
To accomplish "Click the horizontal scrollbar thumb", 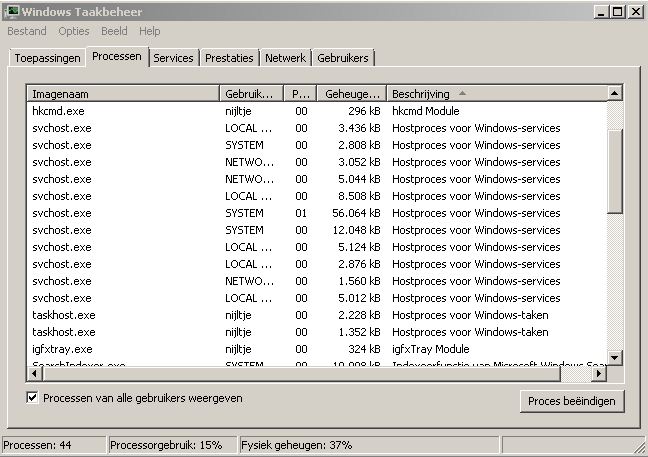I will (301, 374).
